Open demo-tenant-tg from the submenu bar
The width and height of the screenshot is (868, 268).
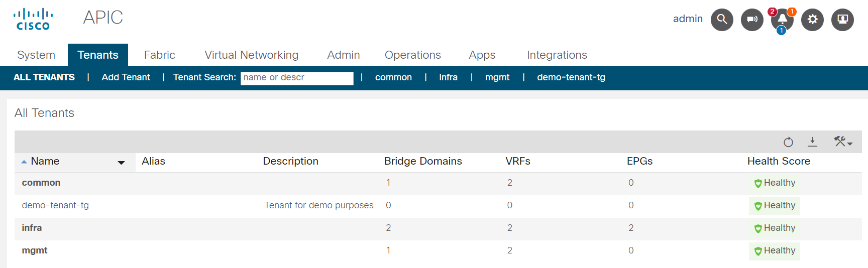[x=571, y=77]
